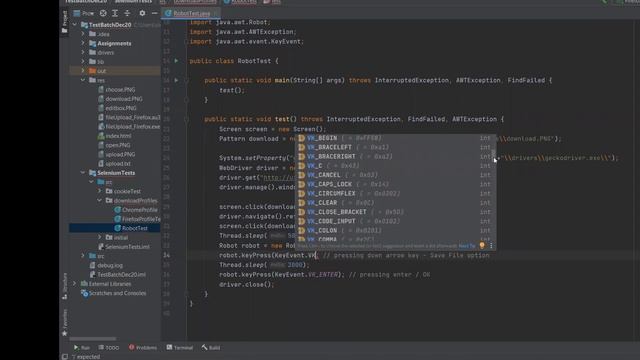The height and width of the screenshot is (360, 640).
Task: Click the Expand All icon in Project panel
Action: click(115, 13)
